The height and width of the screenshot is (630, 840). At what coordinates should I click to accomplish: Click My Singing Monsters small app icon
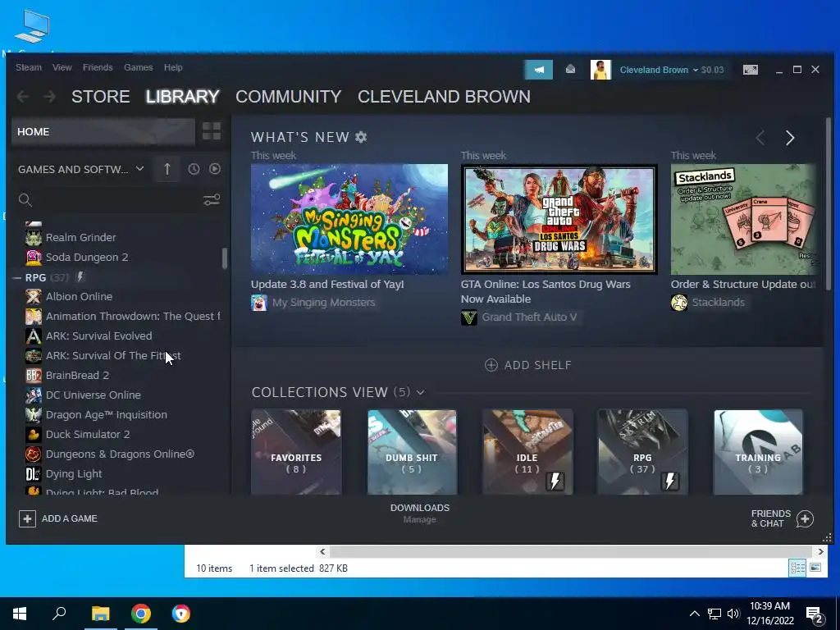258,303
